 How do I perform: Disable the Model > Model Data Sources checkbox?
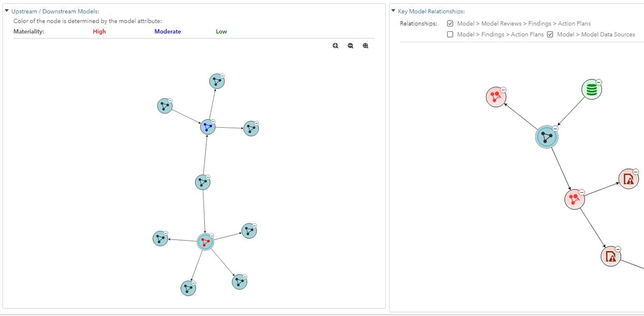[x=550, y=34]
